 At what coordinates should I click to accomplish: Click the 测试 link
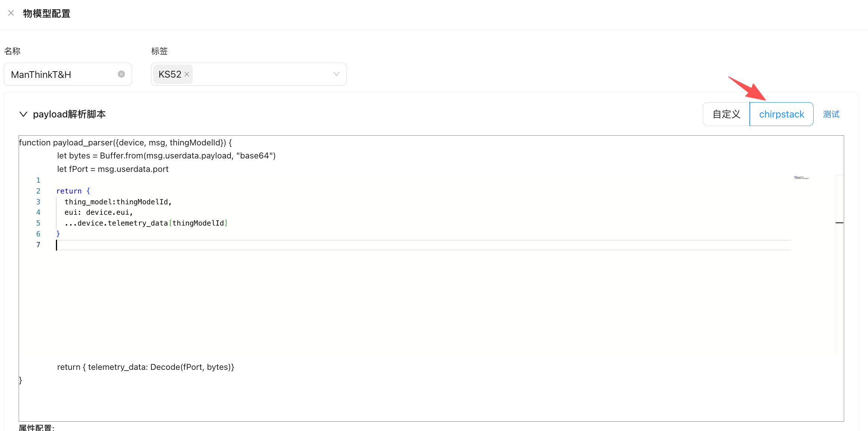tap(831, 114)
